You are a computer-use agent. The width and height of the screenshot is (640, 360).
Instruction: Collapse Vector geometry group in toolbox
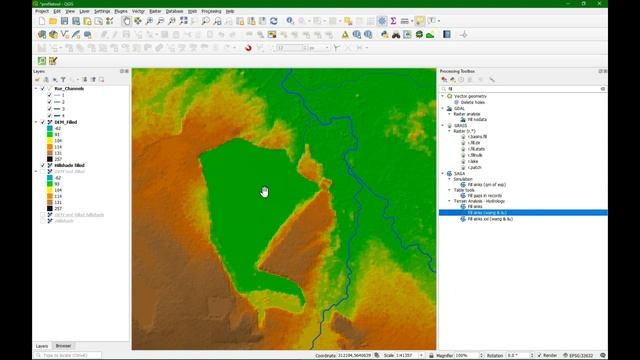coord(443,96)
